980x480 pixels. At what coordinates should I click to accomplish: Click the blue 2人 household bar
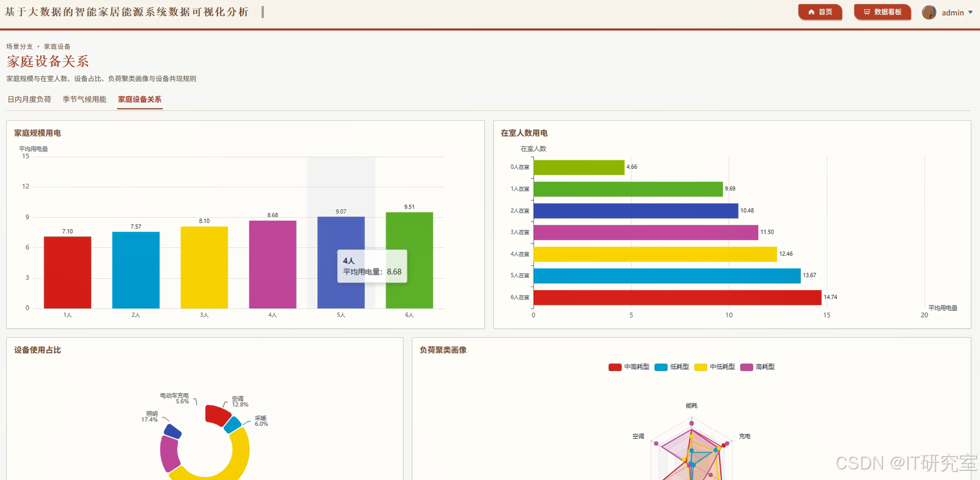pyautogui.click(x=136, y=270)
